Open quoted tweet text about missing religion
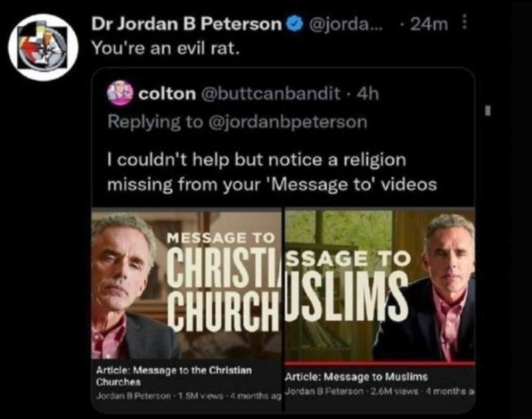The image size is (532, 419). (272, 172)
